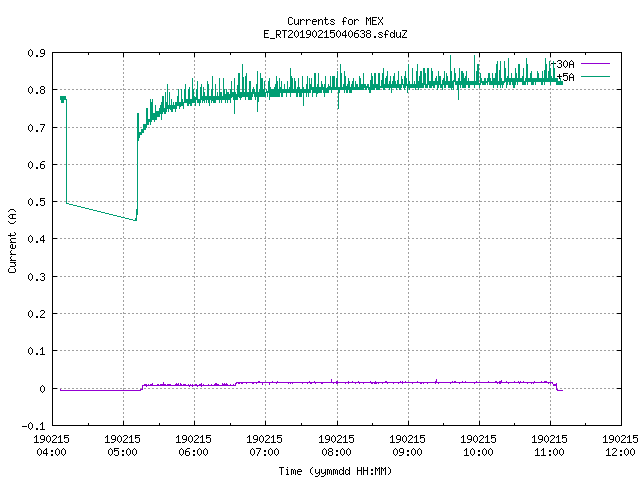Click the 0.8 y-axis tick label

[x=36, y=90]
